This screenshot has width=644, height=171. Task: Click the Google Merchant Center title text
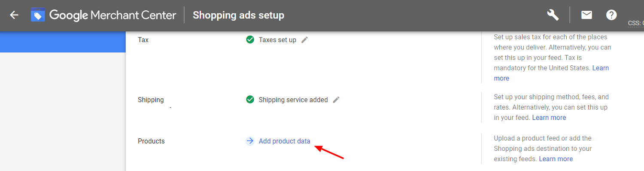pyautogui.click(x=112, y=15)
